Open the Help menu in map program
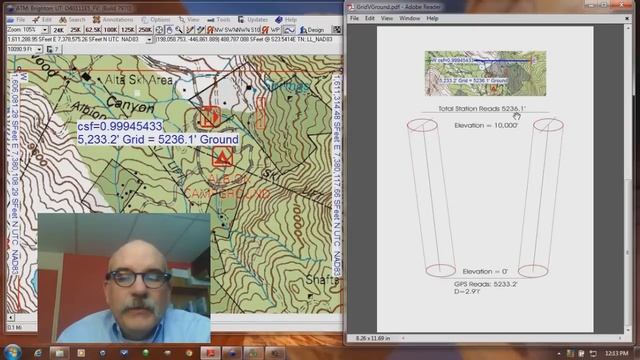The width and height of the screenshot is (640, 360). click(286, 20)
